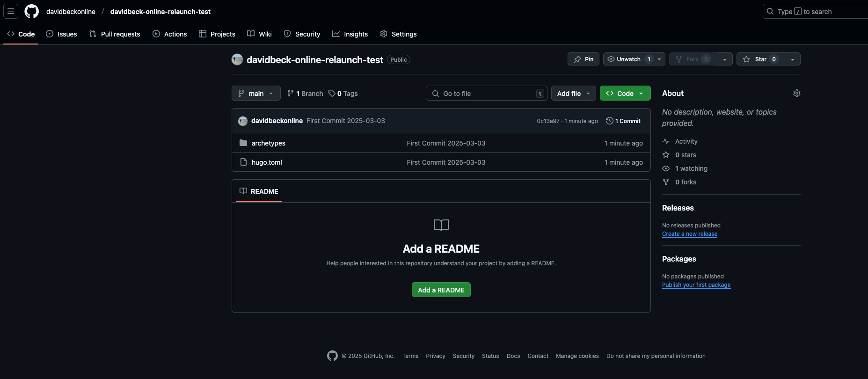Click the Unwatch button
Screen dimensions: 868x379
628,59
